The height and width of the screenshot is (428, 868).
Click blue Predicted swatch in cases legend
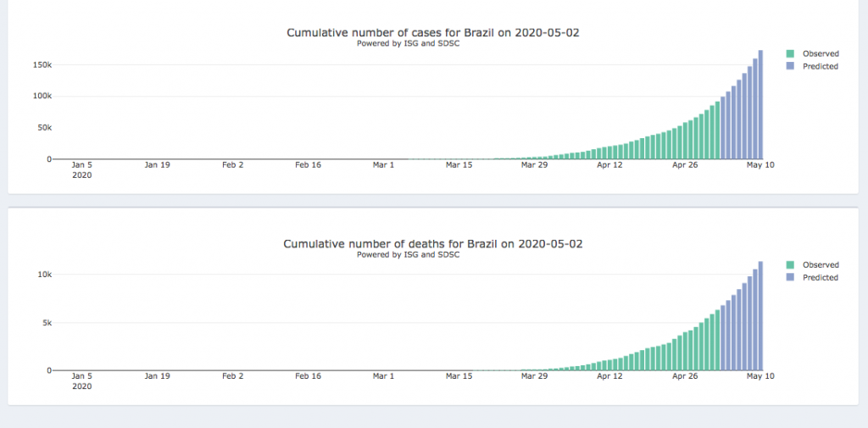[x=790, y=66]
